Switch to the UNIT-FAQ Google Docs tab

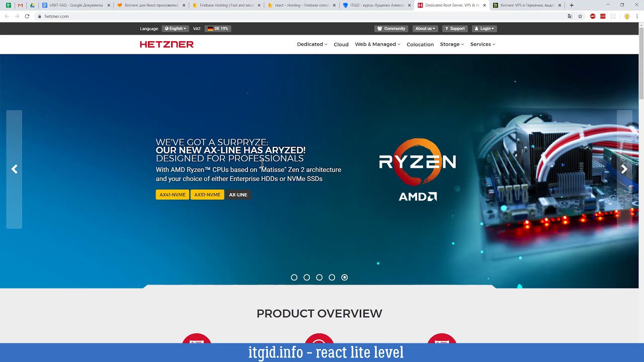tap(76, 5)
